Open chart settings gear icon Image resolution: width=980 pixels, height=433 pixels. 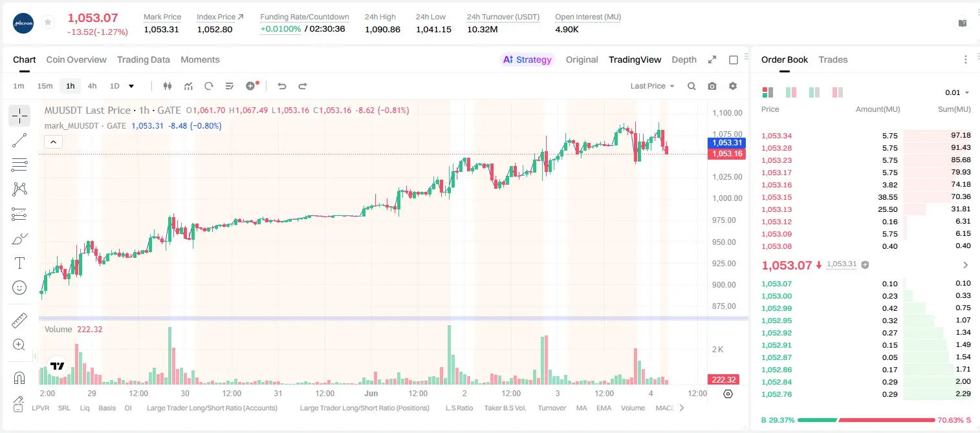pyautogui.click(x=733, y=86)
